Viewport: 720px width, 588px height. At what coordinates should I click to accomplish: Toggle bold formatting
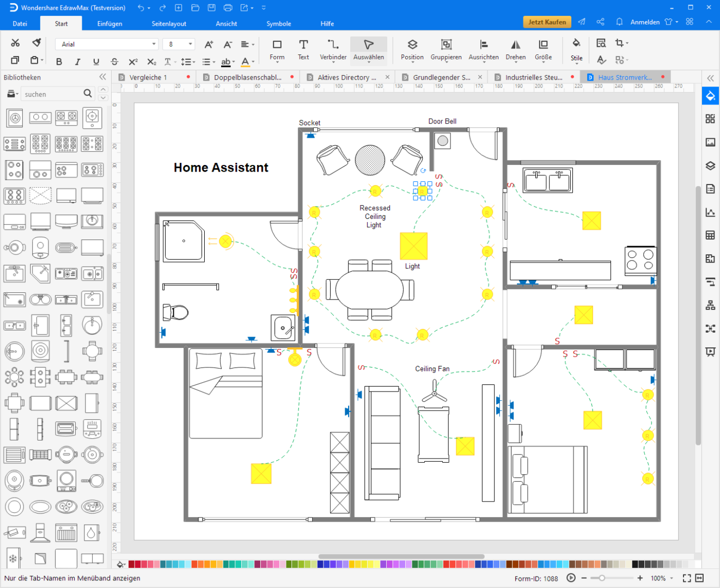pos(59,62)
